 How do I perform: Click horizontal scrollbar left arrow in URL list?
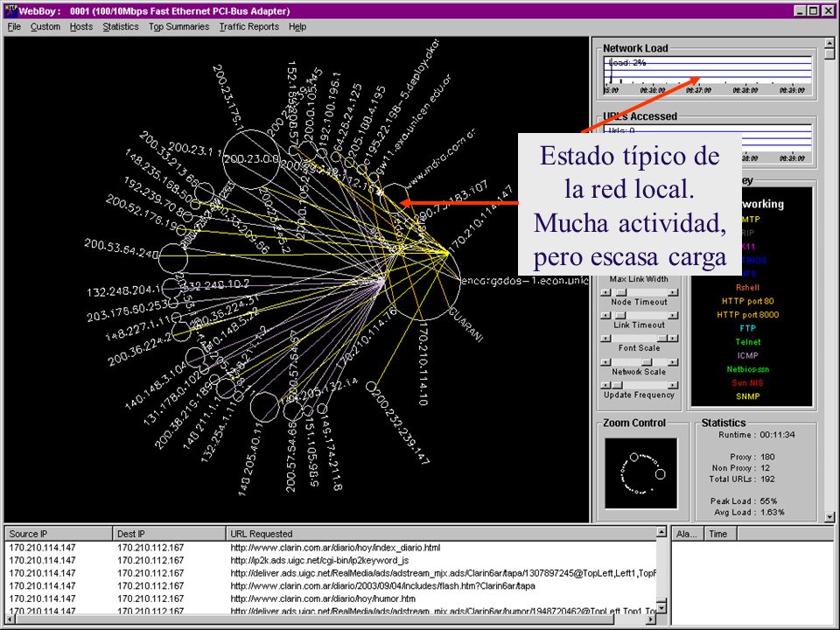click(10, 619)
